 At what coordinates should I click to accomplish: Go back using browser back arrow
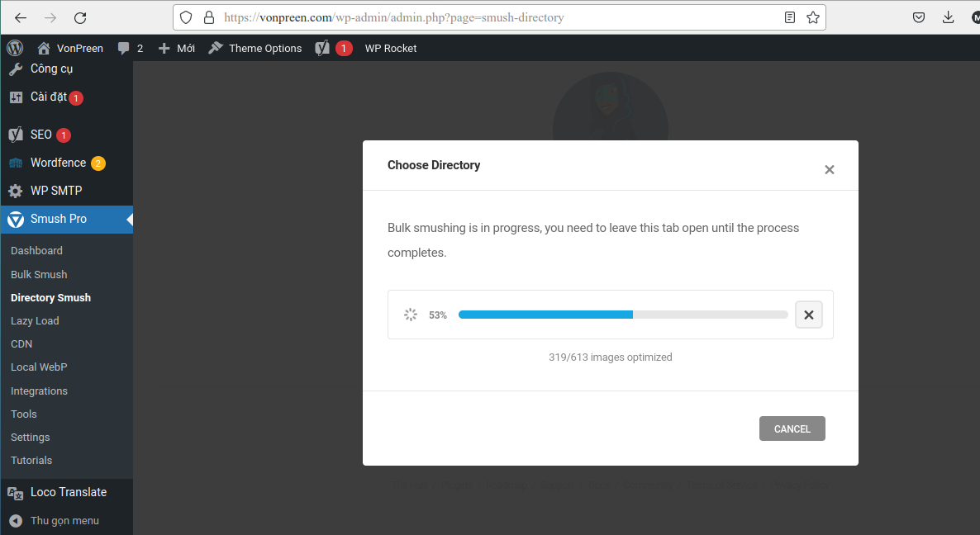[x=21, y=17]
